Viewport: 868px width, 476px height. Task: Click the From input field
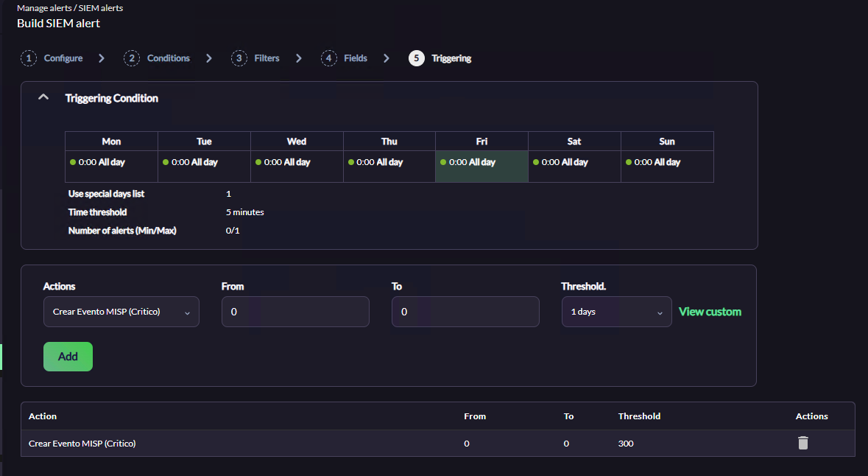295,312
